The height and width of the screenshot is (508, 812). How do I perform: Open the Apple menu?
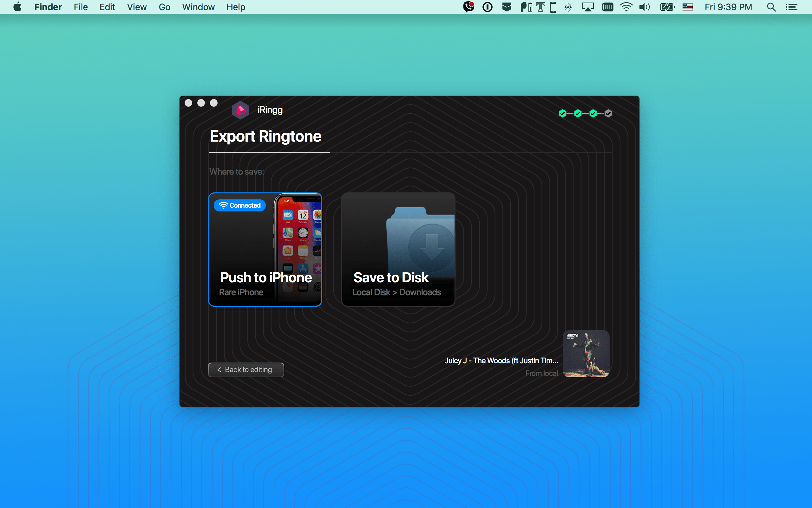point(17,7)
